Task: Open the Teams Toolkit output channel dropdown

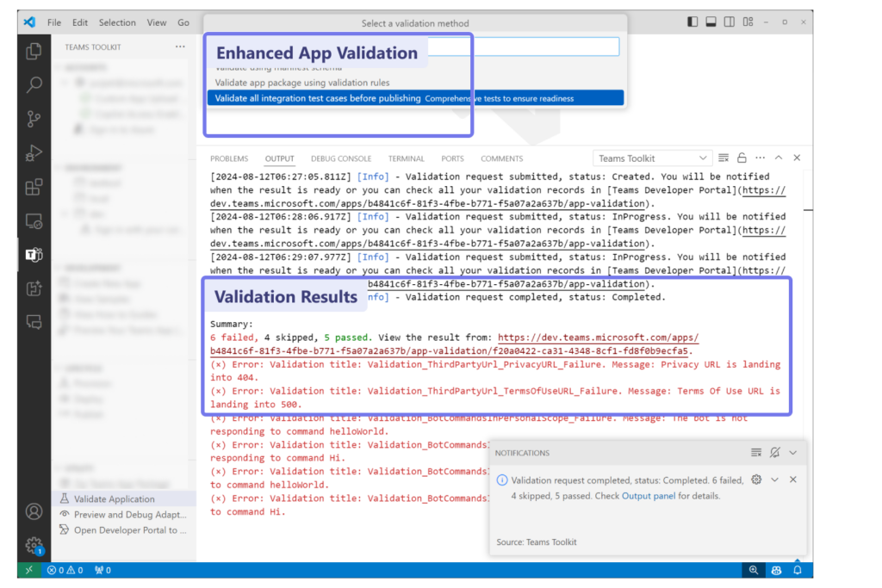Action: coord(652,158)
